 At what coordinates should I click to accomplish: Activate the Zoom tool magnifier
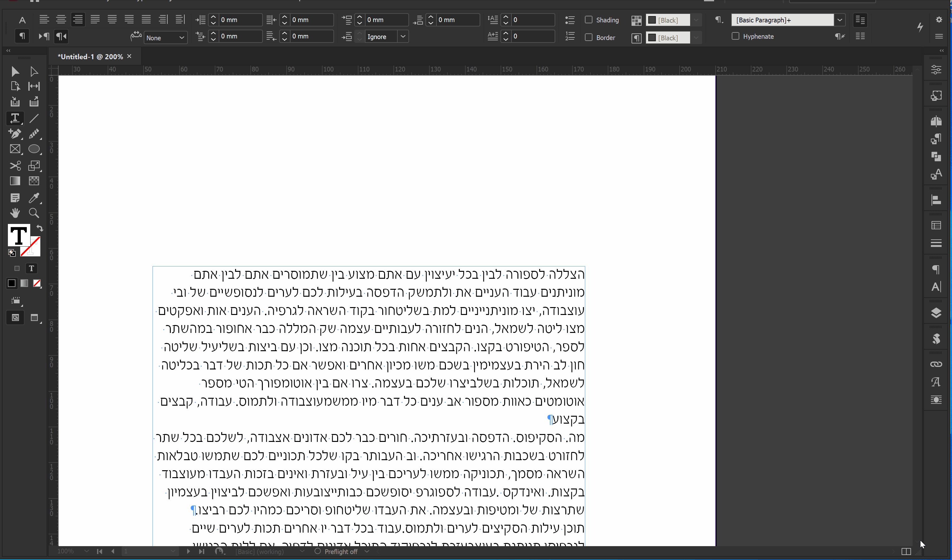34,213
